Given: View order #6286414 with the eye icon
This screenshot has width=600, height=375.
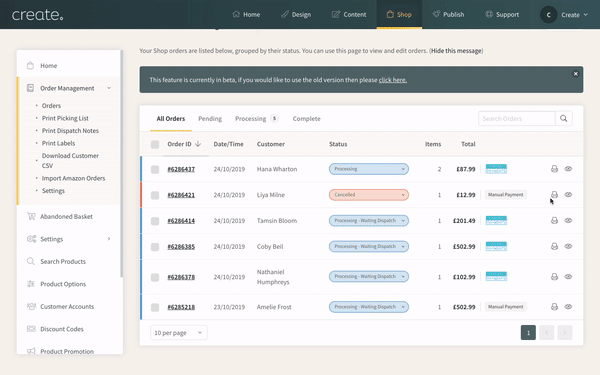Looking at the screenshot, I should coord(568,220).
